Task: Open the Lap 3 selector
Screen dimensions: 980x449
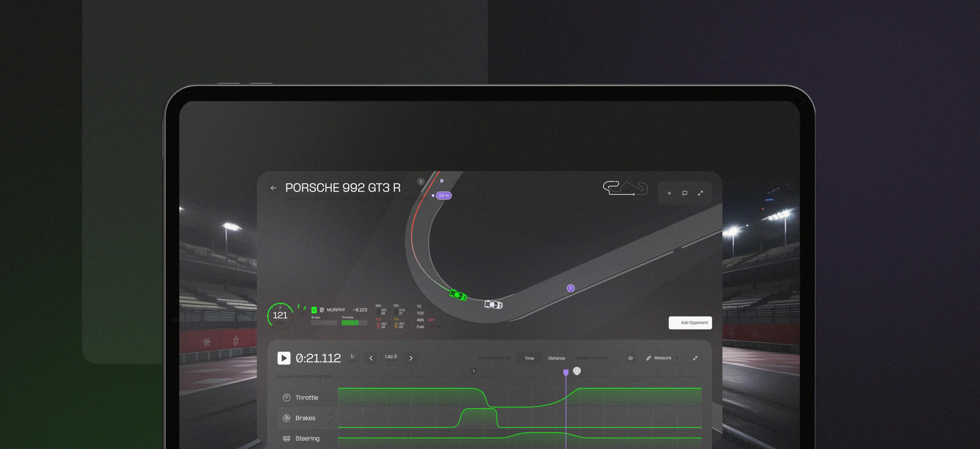Action: (x=391, y=357)
